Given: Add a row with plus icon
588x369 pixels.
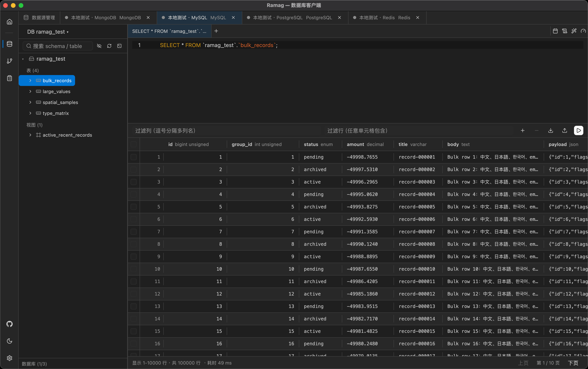Looking at the screenshot, I should pyautogui.click(x=522, y=131).
